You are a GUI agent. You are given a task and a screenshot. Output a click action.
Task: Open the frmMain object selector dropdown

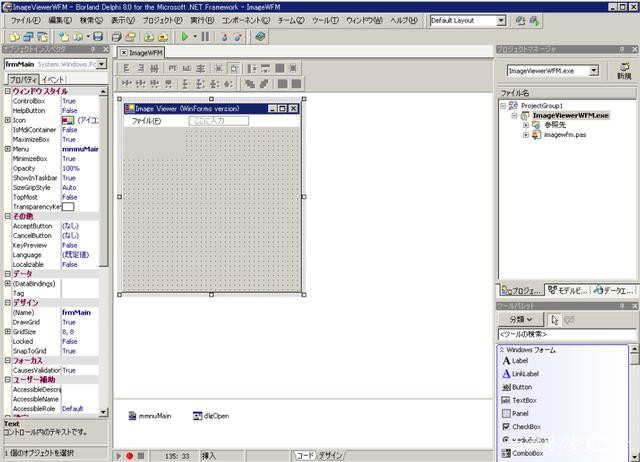pyautogui.click(x=102, y=64)
